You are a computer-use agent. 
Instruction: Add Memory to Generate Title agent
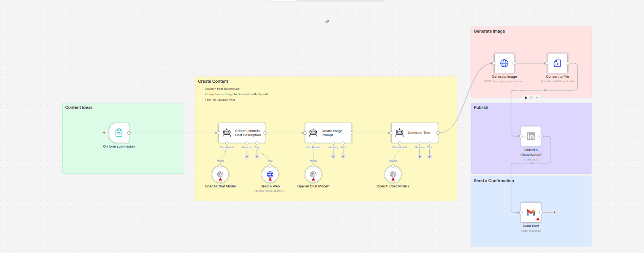(419, 156)
